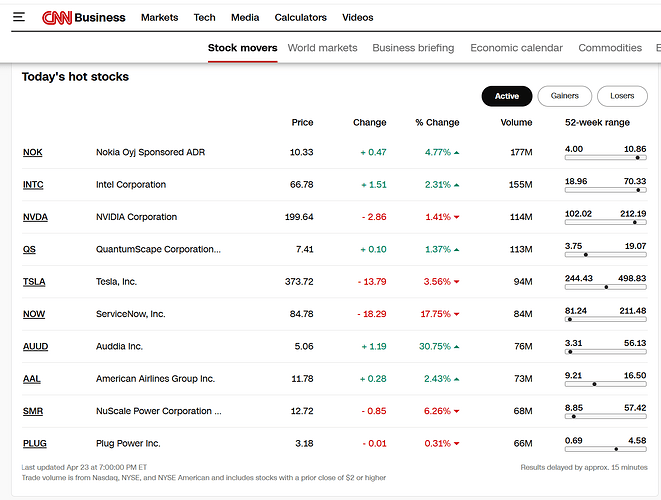Click the Volume column header

click(516, 122)
